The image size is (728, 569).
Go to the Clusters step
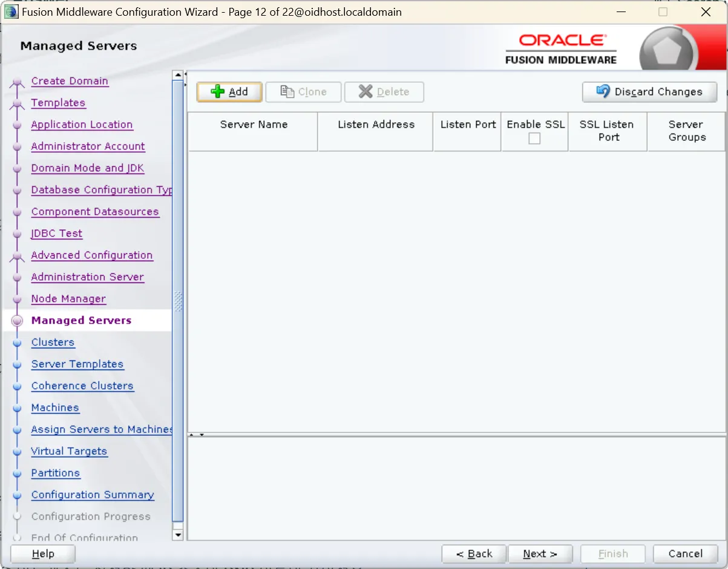53,342
